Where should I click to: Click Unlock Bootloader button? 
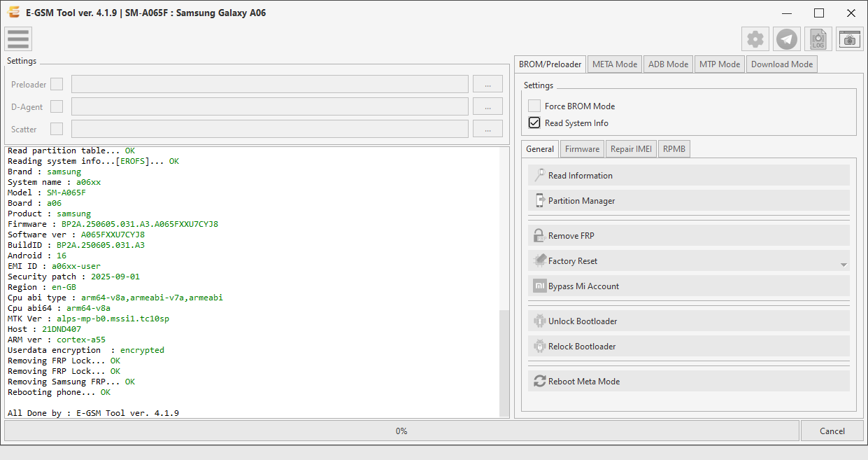(x=689, y=321)
